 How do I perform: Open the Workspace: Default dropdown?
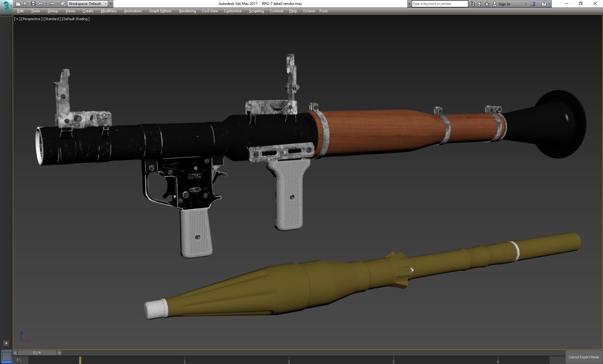pyautogui.click(x=88, y=4)
